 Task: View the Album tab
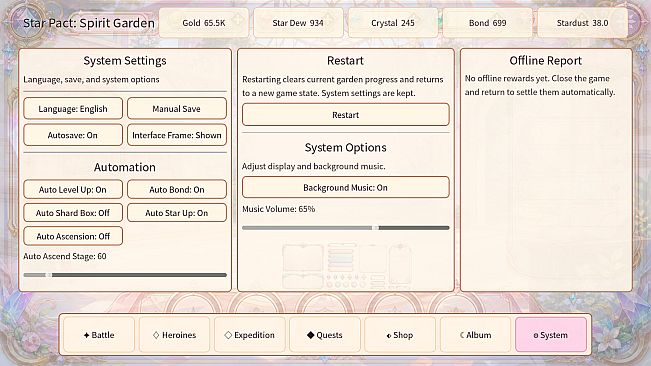pos(475,335)
